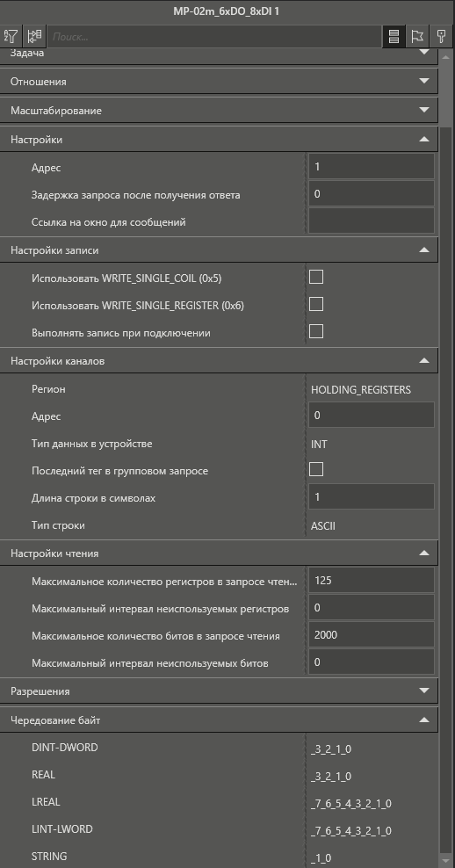Click the scrollbar down arrow

pyautogui.click(x=446, y=862)
